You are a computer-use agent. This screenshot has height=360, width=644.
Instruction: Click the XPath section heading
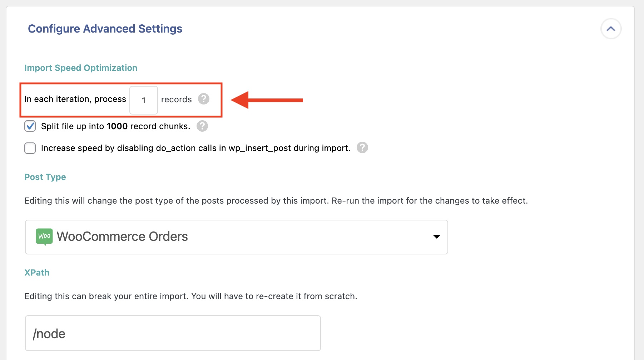[37, 273]
